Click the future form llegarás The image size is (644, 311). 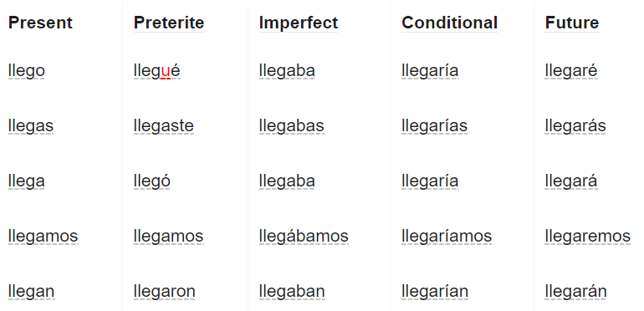pyautogui.click(x=575, y=126)
